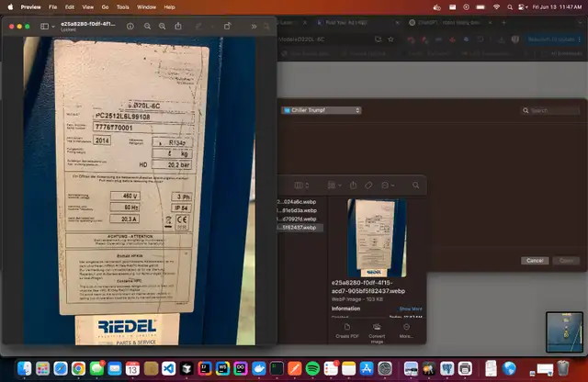Open new browser tab with plus button

(503, 22)
